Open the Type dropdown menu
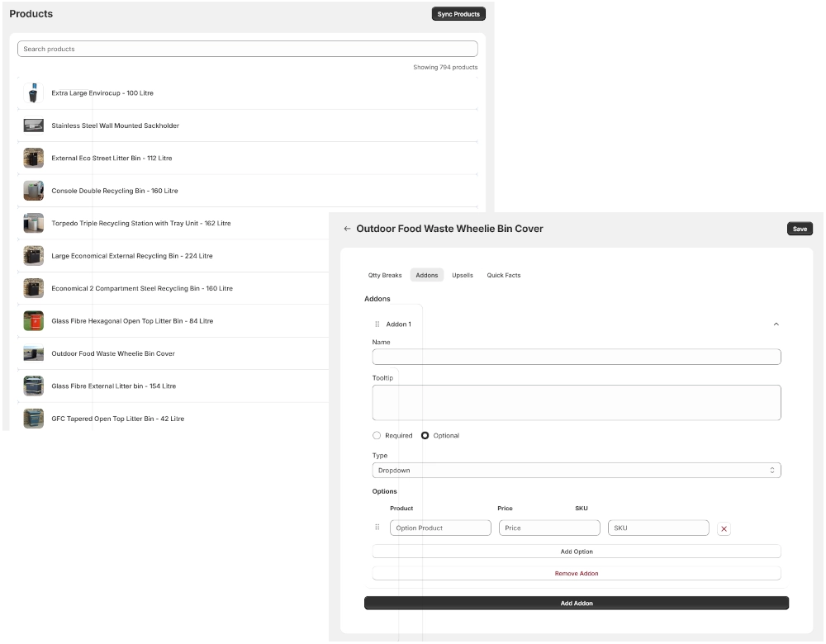Viewport: 826px width, 644px height. [x=576, y=471]
